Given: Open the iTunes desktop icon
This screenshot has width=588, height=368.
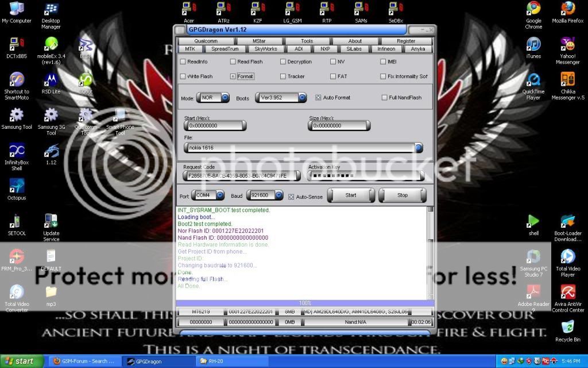Looking at the screenshot, I should (x=533, y=45).
